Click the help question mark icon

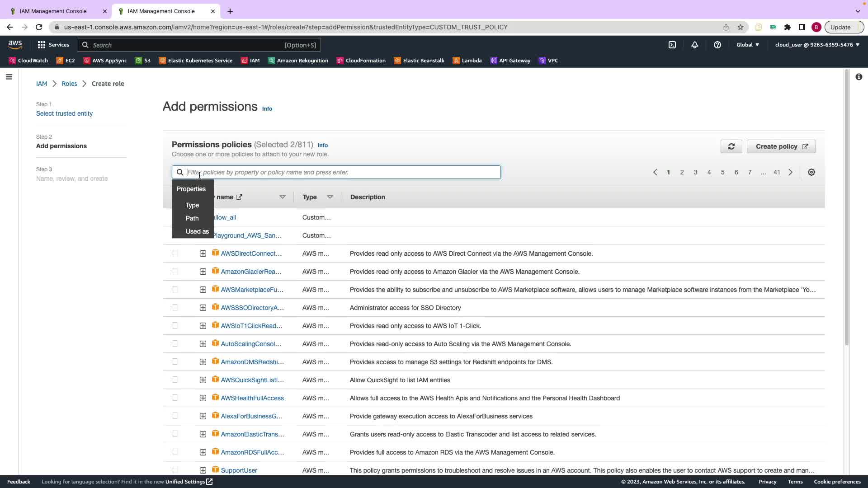[x=717, y=45]
